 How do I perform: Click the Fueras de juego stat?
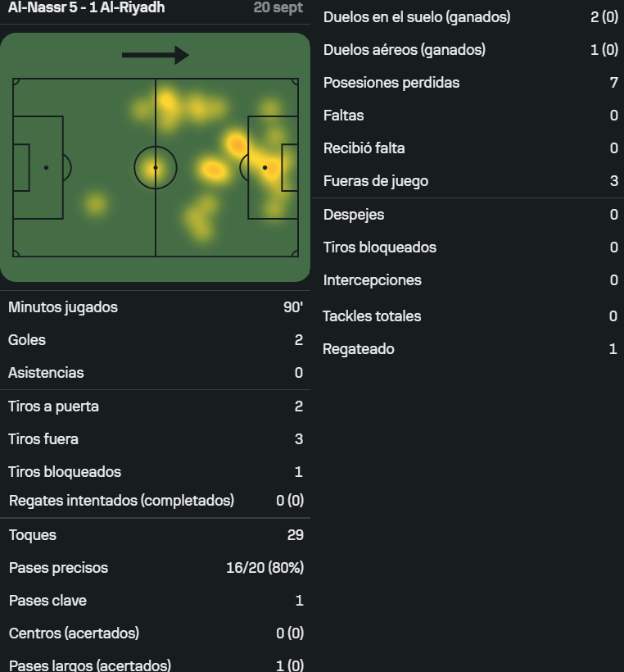[x=468, y=181]
